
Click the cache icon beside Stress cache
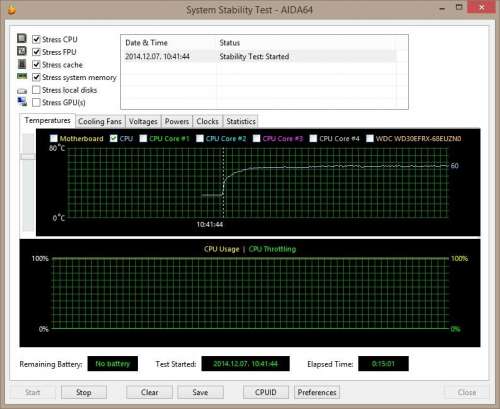pos(22,64)
